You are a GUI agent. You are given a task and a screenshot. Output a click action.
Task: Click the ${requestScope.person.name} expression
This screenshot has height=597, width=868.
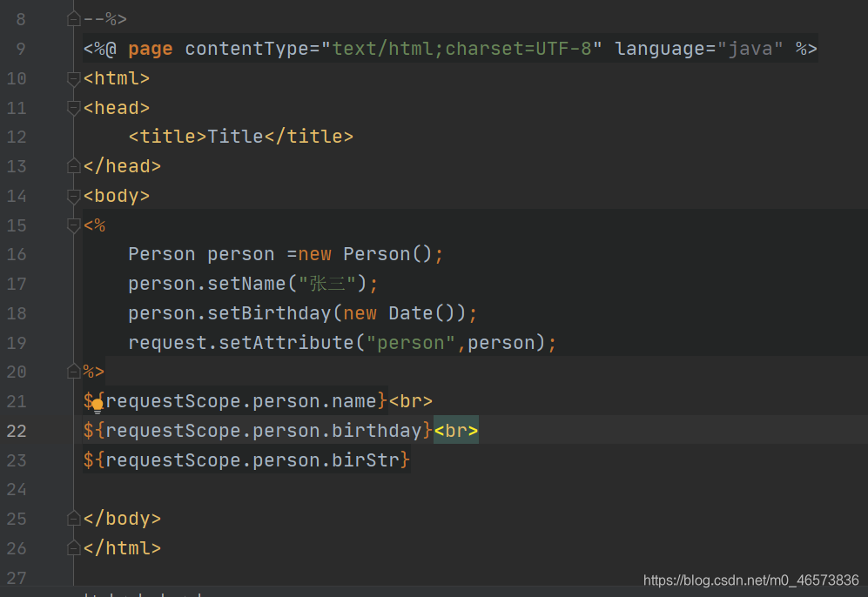[235, 401]
